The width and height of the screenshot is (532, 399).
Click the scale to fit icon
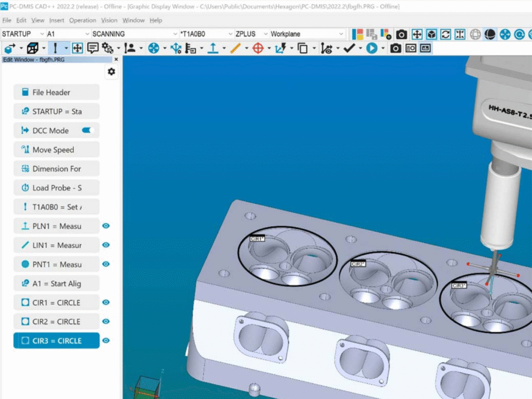pyautogui.click(x=417, y=34)
